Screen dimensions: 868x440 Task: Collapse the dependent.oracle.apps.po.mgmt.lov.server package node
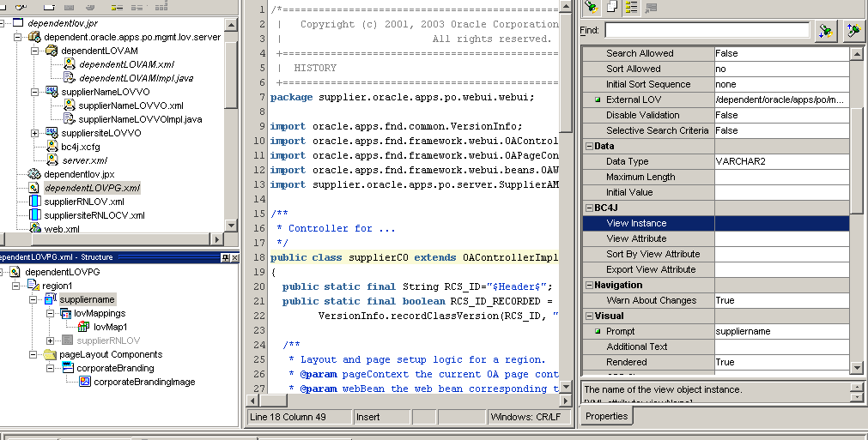point(17,37)
